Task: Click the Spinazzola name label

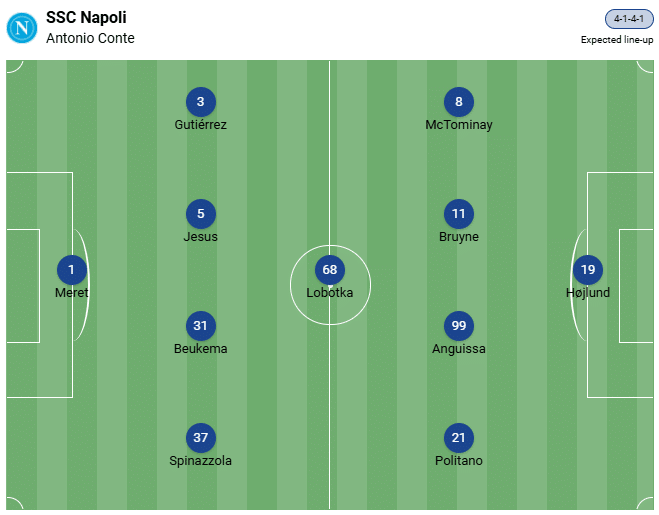Action: (201, 461)
